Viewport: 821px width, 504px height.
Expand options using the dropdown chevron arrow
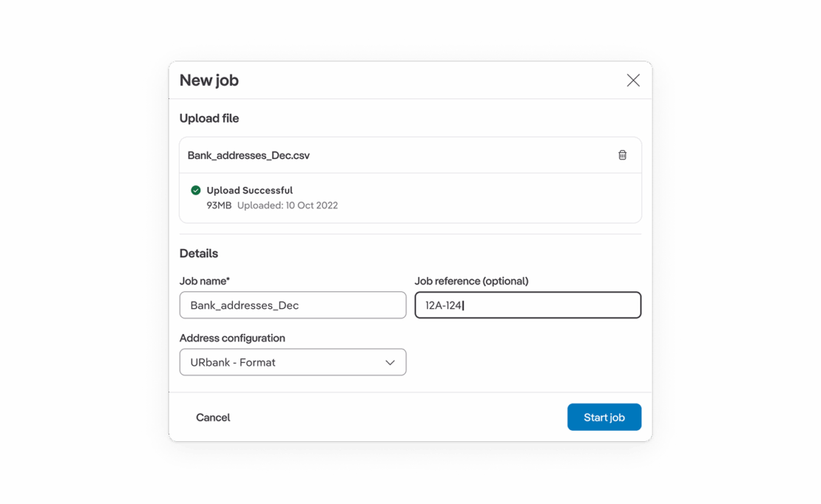390,363
